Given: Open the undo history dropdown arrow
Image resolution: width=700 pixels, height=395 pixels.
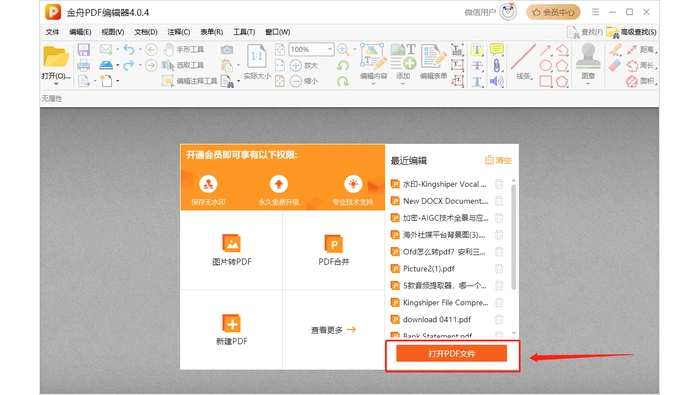Looking at the screenshot, I should (x=140, y=50).
